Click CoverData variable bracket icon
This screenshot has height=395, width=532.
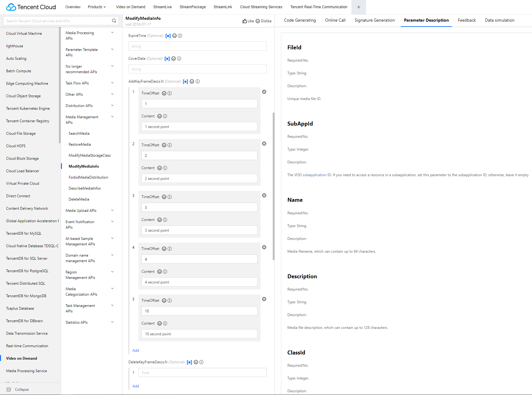click(167, 59)
